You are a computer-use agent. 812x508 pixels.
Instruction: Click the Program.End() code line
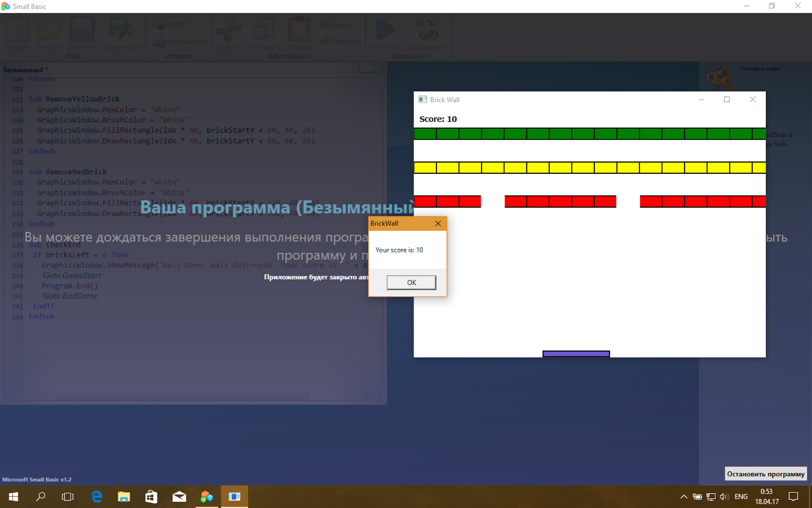click(70, 286)
